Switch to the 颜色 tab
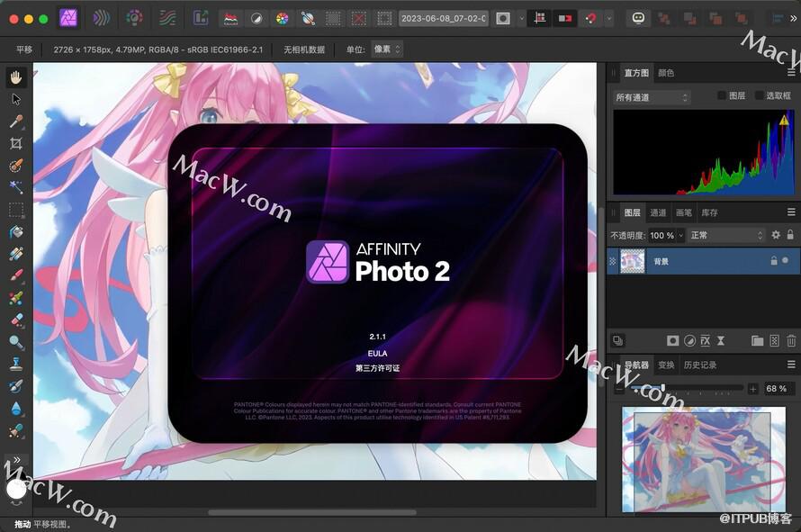The image size is (801, 532). (666, 73)
